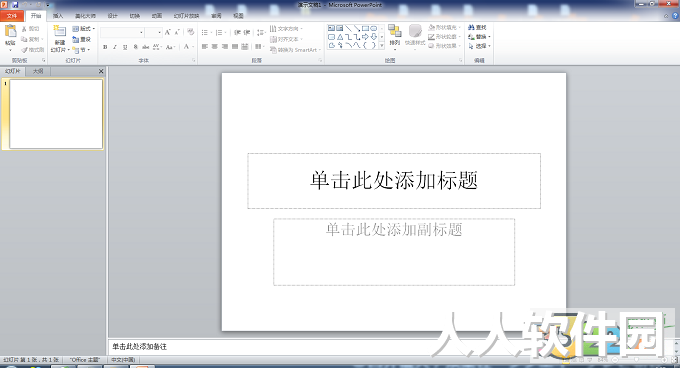Select the triangle shape in gallery
Viewport: 680px width, 368px height.
pos(340,37)
